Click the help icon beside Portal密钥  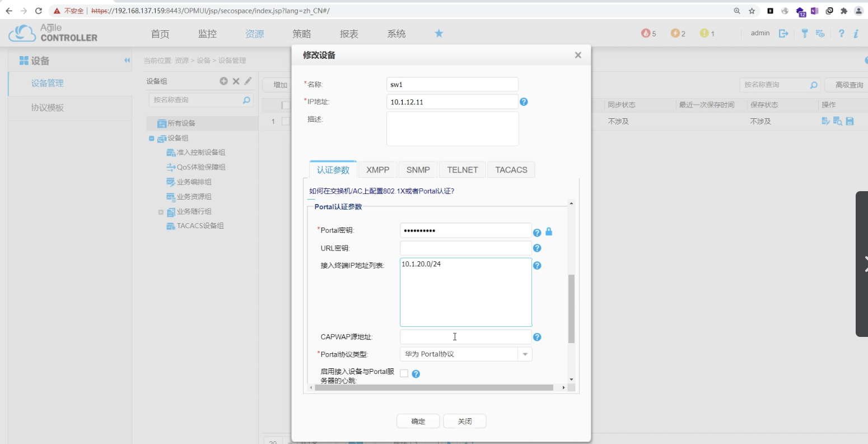537,232
